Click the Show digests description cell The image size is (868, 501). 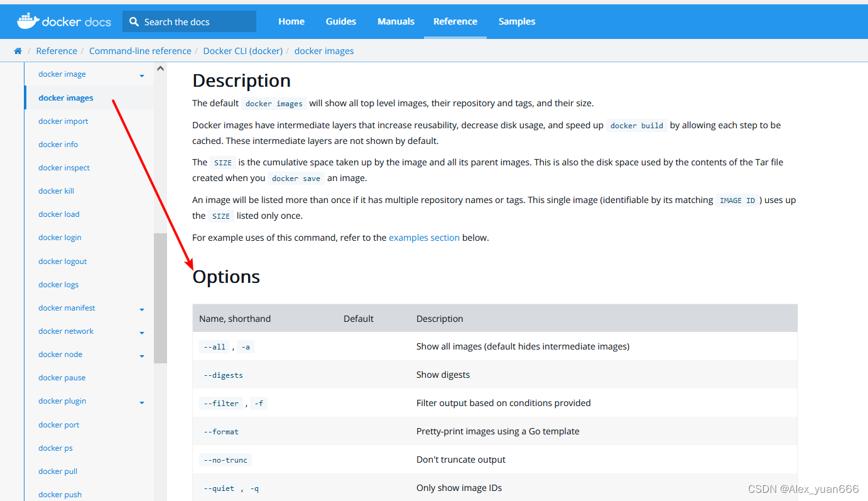443,375
